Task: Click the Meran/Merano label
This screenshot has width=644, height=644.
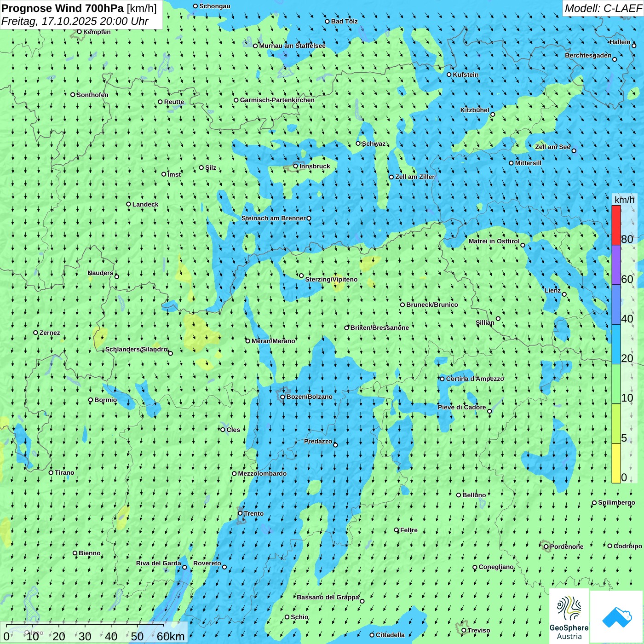Action: [x=273, y=341]
